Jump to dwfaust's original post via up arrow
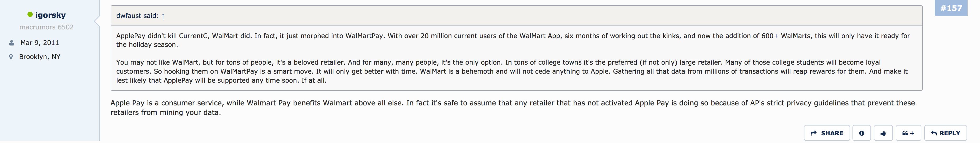 pos(163,16)
